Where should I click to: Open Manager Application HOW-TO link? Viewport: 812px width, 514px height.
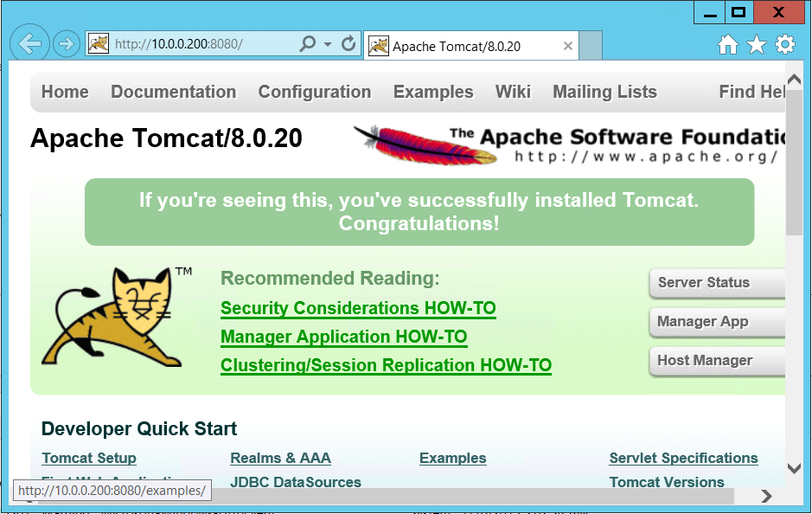[344, 337]
